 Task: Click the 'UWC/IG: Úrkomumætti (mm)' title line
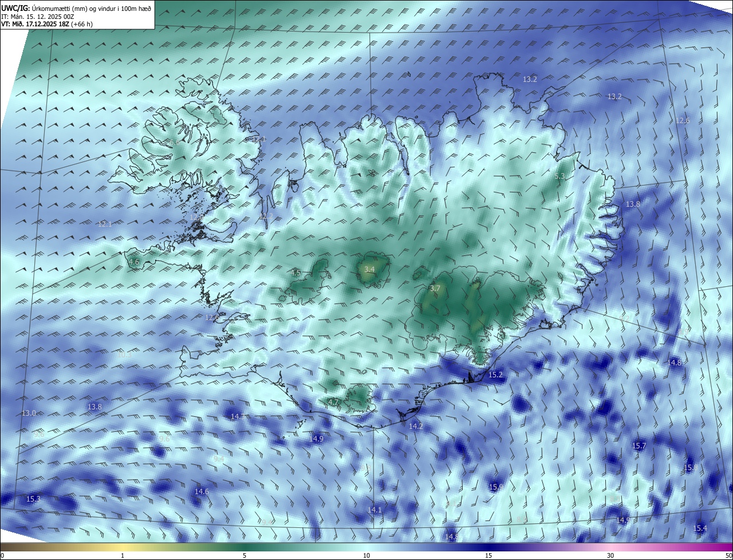76,8
